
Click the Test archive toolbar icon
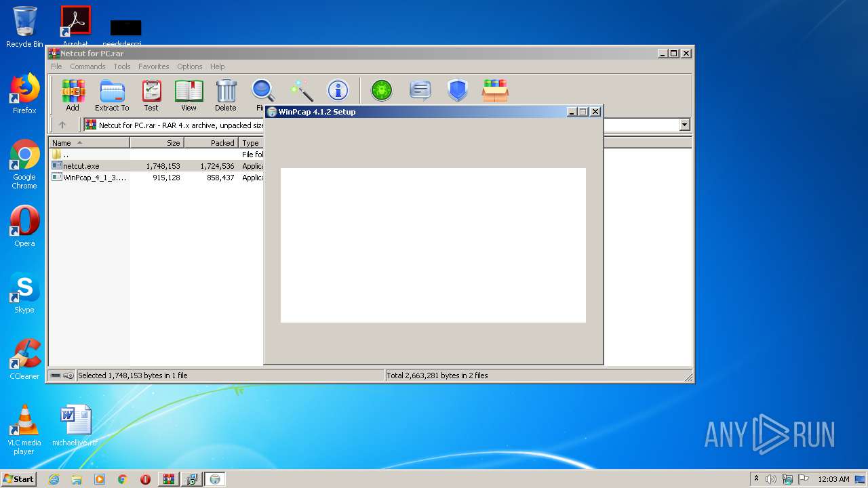click(151, 95)
